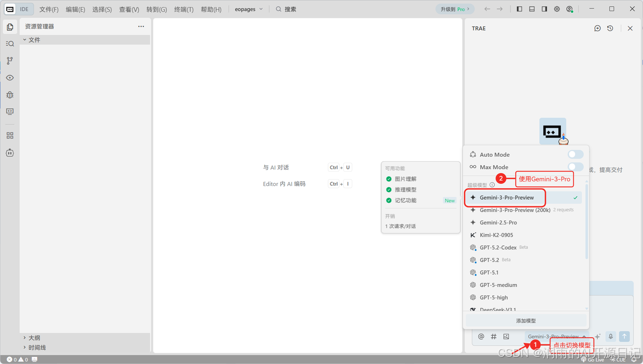This screenshot has width=643, height=364.
Task: Attach an image via the picture icon
Action: coord(506,336)
